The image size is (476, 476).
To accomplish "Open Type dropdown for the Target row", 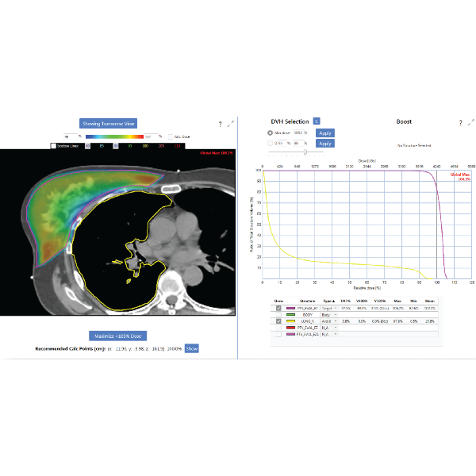I will click(x=336, y=307).
